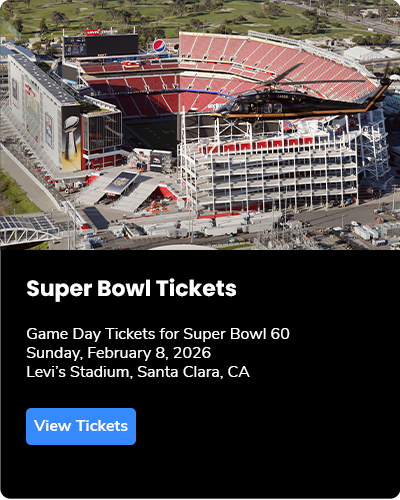The height and width of the screenshot is (500, 400).
Task: Click the Sunday, February 8, 2026 date text
Action: [119, 353]
